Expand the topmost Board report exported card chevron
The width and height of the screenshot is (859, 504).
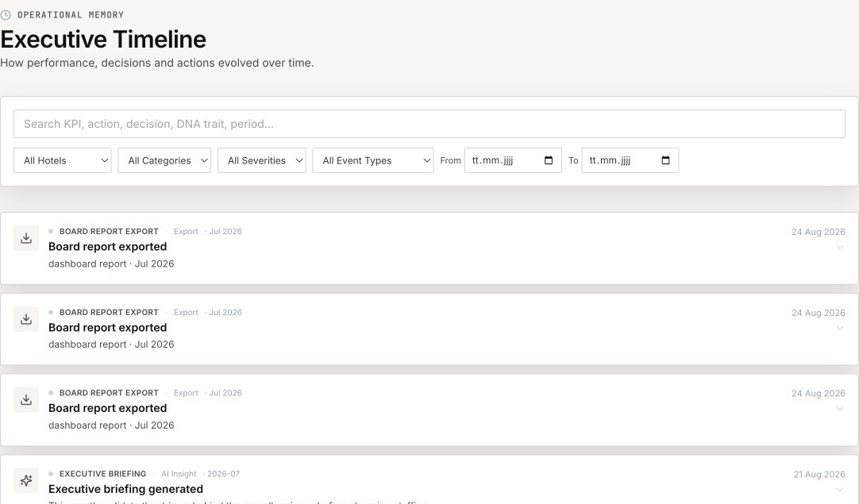(840, 247)
